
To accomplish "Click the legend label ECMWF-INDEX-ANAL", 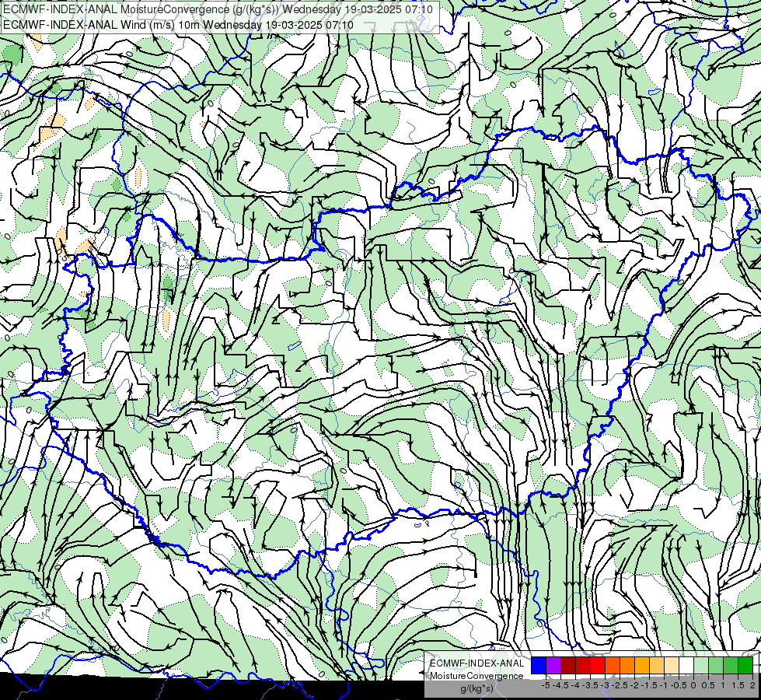I will (x=477, y=663).
